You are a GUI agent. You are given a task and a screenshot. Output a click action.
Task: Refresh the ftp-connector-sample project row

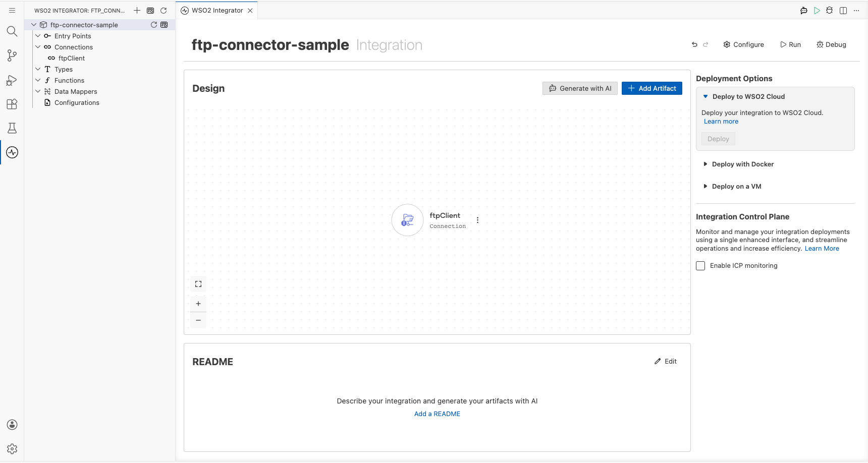154,25
